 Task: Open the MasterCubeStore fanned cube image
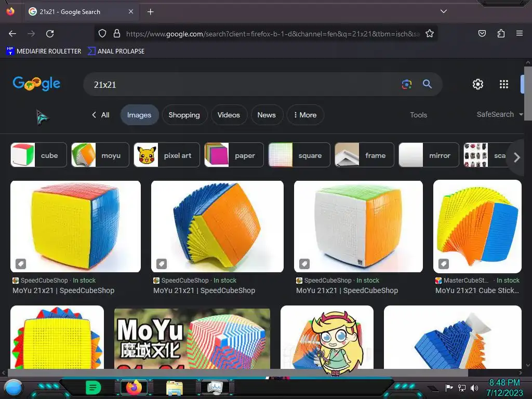pos(477,227)
